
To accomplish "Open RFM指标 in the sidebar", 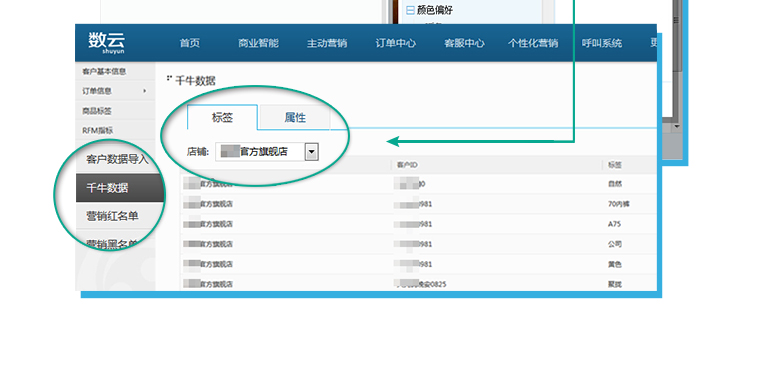I will 97,130.
